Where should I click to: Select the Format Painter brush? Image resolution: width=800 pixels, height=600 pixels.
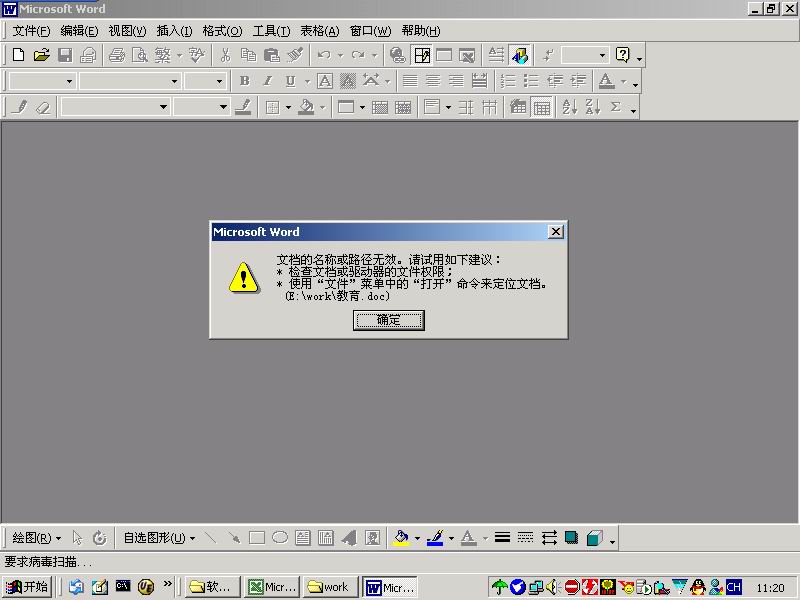295,55
